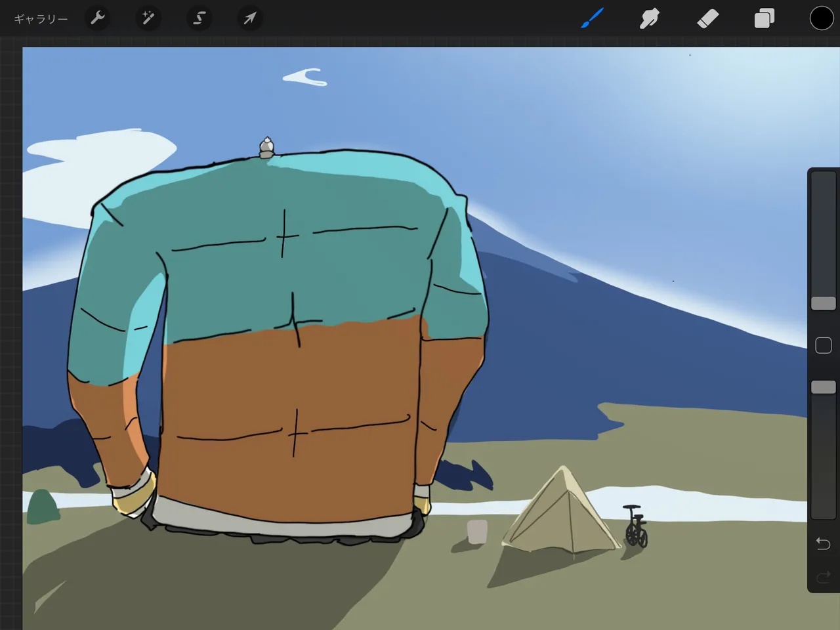Activate the Selection tool (S ribbon icon)

(x=199, y=18)
